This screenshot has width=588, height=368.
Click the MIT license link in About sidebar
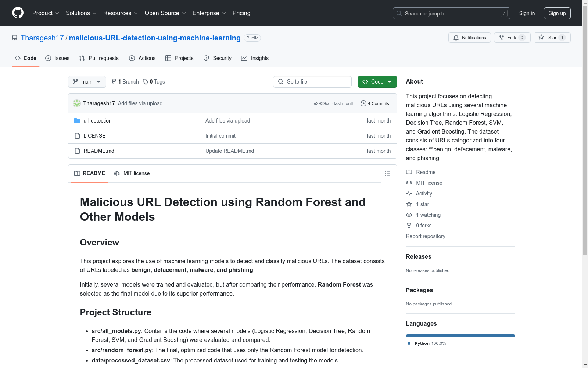click(424, 183)
